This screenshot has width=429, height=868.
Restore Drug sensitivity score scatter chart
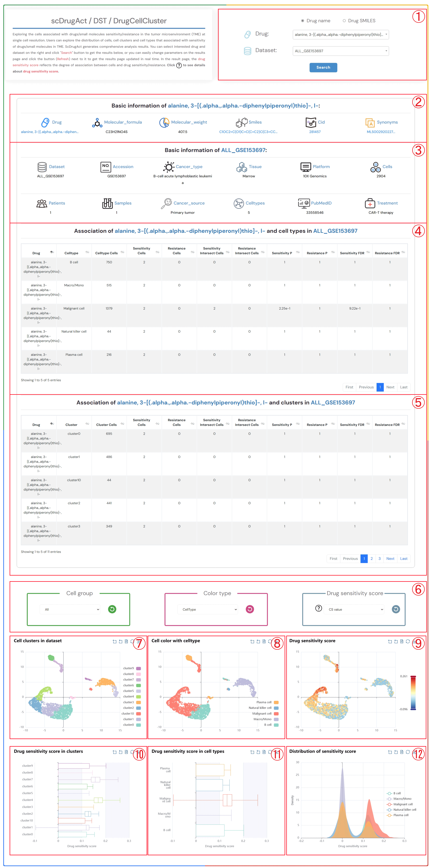click(408, 641)
